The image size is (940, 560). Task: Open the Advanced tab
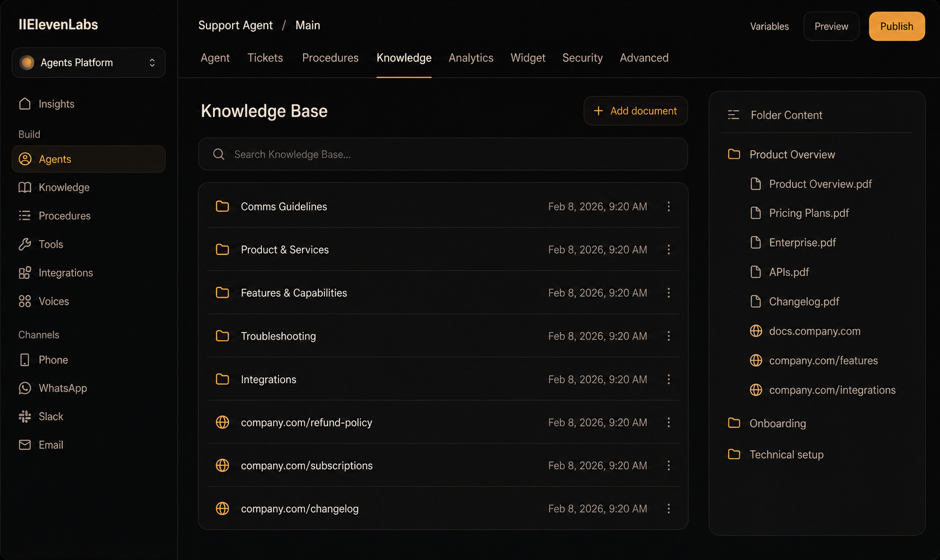pyautogui.click(x=644, y=58)
